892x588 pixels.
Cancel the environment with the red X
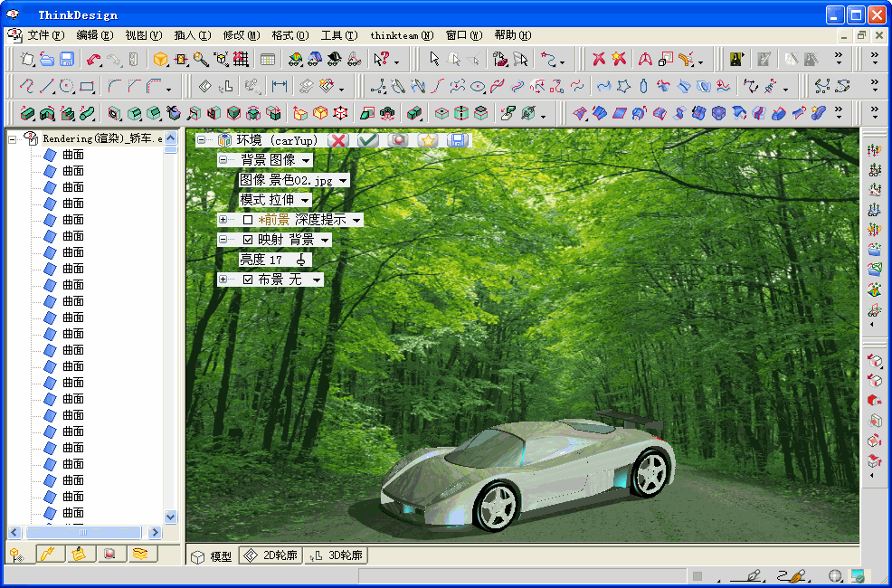(x=338, y=140)
